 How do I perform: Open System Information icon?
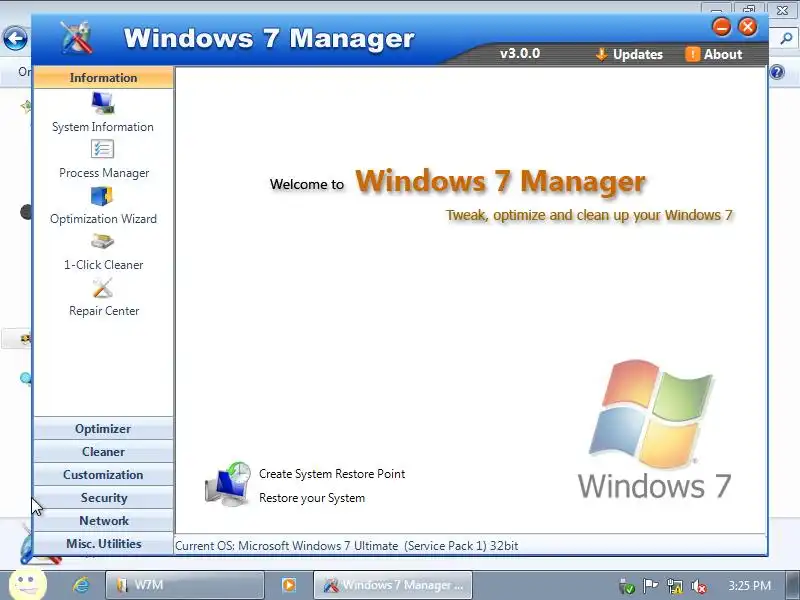(x=103, y=104)
